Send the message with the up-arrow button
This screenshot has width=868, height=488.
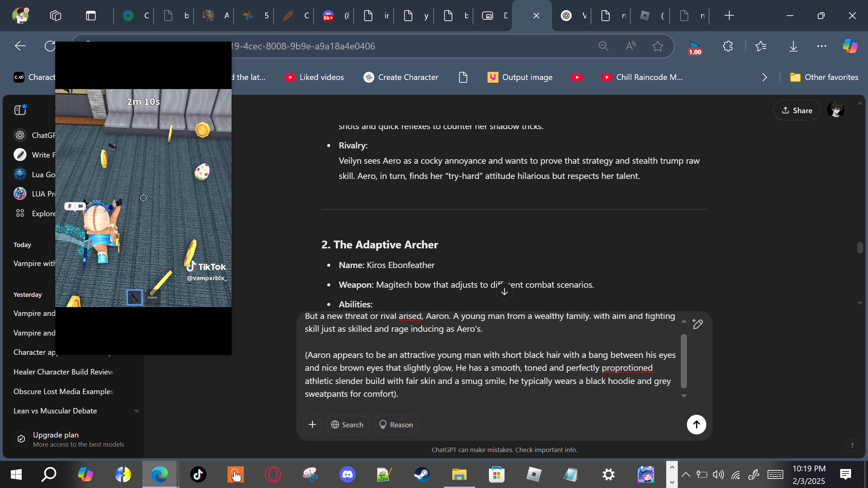(x=696, y=425)
